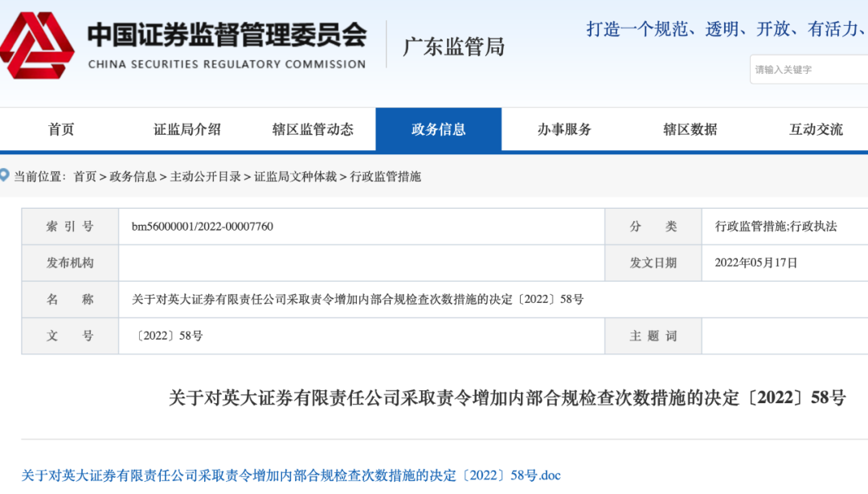868x494 pixels.
Task: Select document number 〔2022〕58号 in 文号 row
Action: click(x=167, y=336)
